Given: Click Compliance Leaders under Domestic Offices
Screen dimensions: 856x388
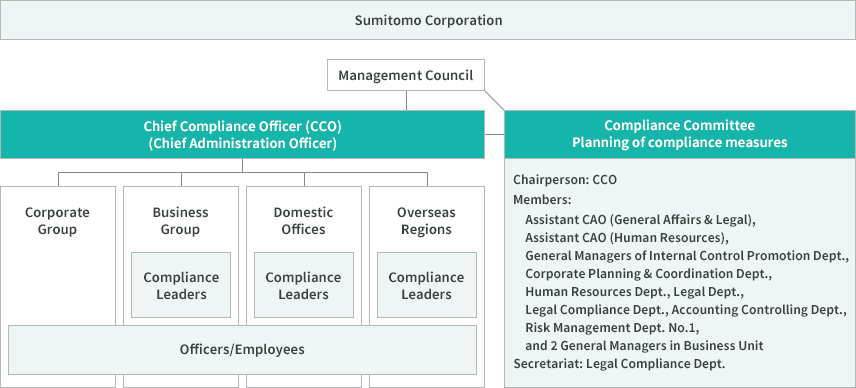Looking at the screenshot, I should [x=304, y=285].
